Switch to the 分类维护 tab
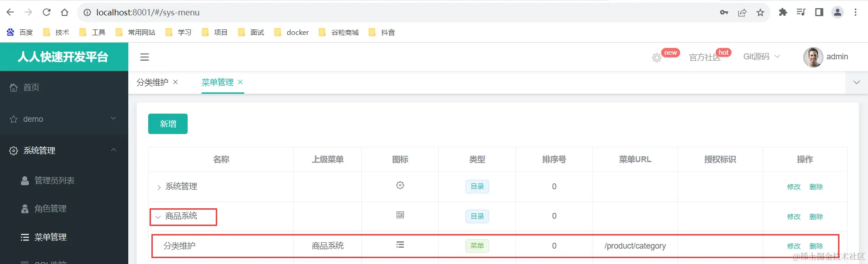 tap(152, 82)
